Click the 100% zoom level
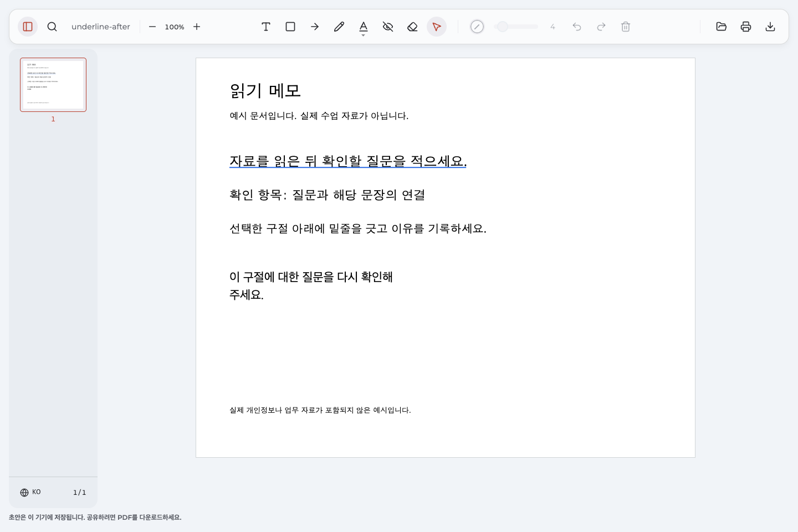 [x=175, y=27]
